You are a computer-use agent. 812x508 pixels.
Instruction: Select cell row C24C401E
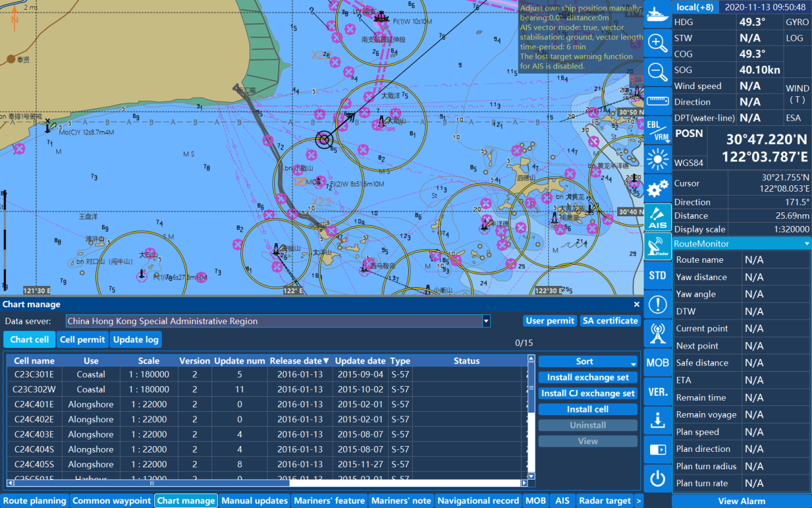(x=266, y=405)
